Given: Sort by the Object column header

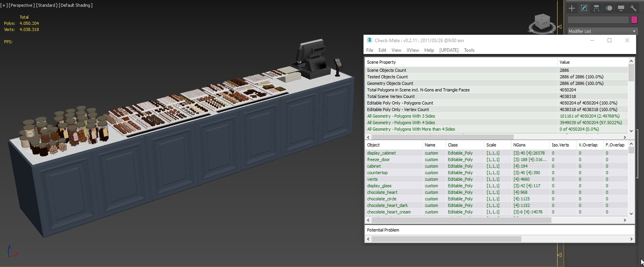Looking at the screenshot, I should 393,145.
